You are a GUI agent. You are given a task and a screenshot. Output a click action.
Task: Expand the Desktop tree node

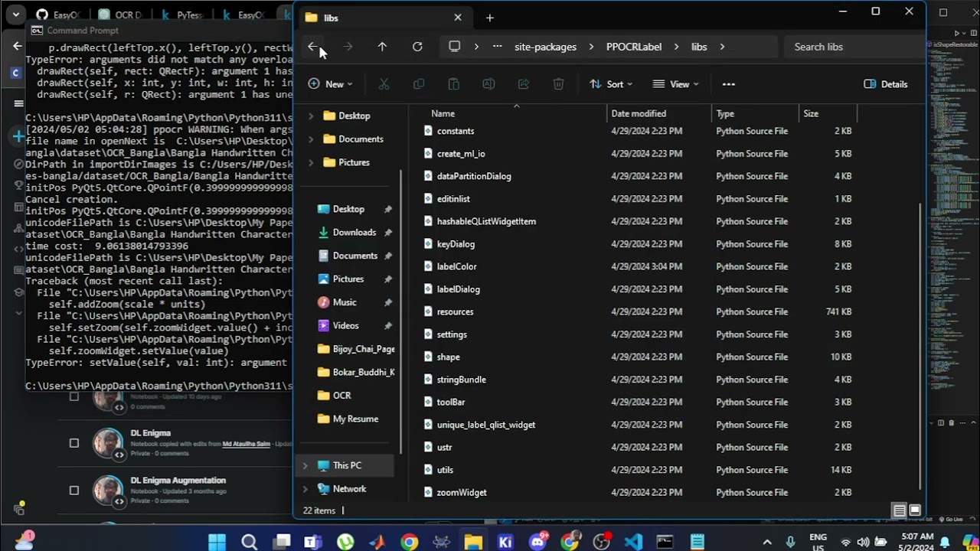[311, 116]
